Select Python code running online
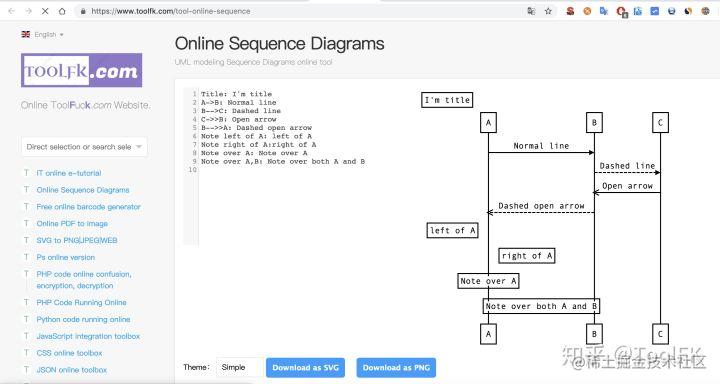Viewport: 720px width, 384px height. click(x=84, y=319)
